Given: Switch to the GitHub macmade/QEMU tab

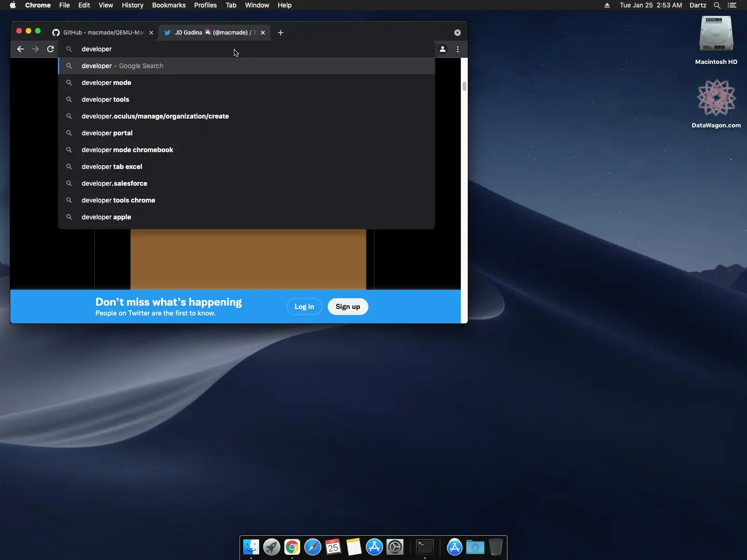Looking at the screenshot, I should (x=103, y=33).
